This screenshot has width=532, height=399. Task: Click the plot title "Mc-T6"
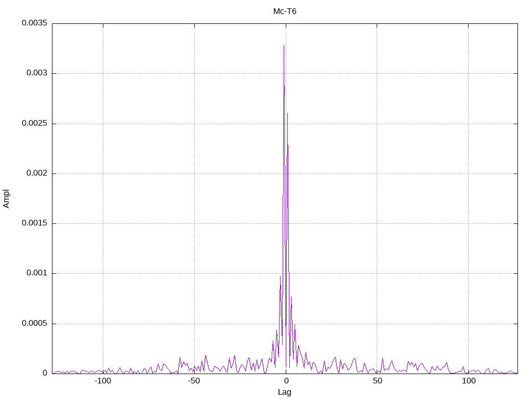(285, 11)
